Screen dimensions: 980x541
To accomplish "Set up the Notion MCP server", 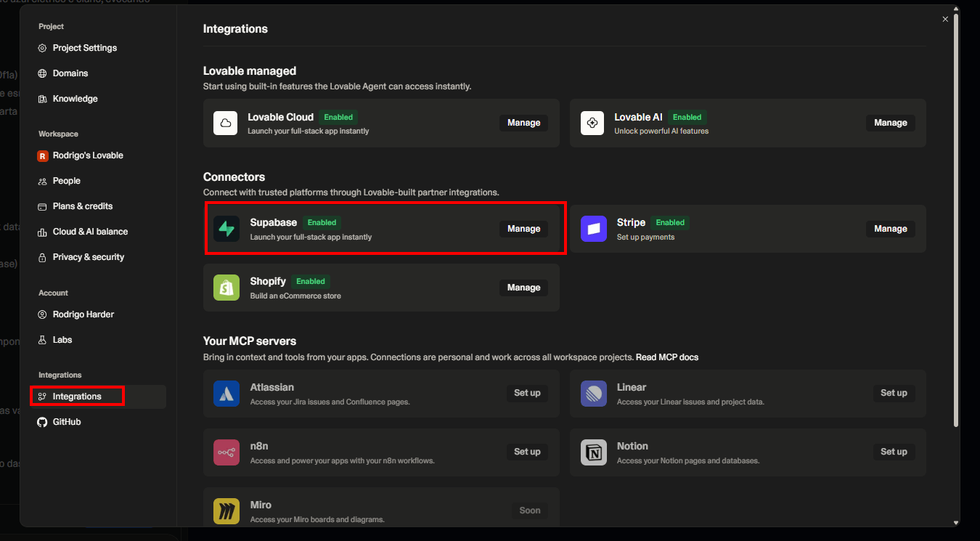I will (894, 452).
